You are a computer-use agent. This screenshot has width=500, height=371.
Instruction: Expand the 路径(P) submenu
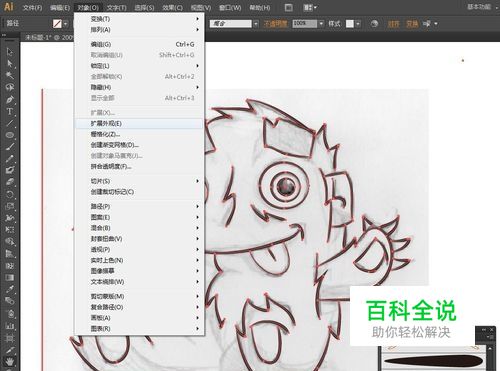click(139, 206)
